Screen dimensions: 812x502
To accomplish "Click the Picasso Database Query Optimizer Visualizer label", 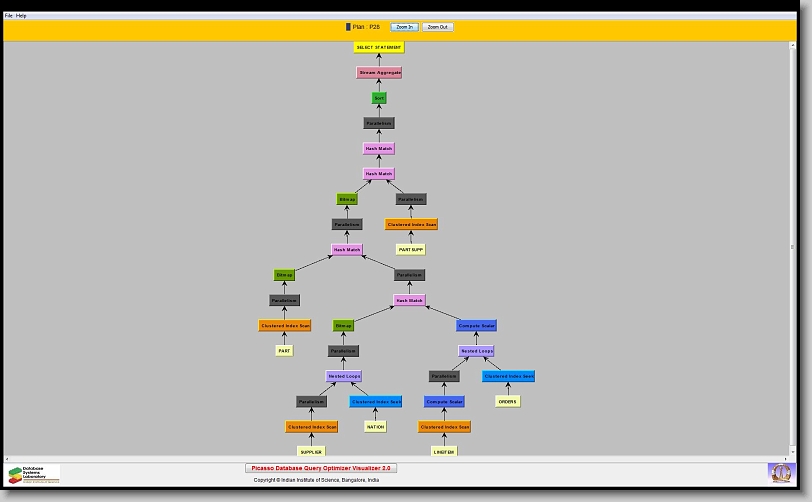I will coord(321,467).
